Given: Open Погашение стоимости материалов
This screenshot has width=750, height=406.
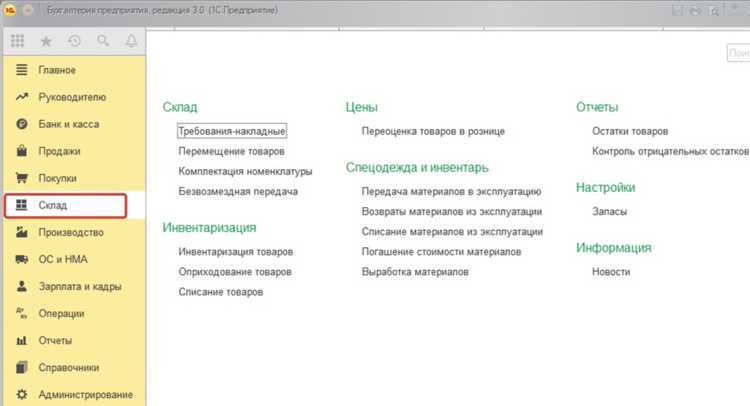Looking at the screenshot, I should tap(441, 252).
